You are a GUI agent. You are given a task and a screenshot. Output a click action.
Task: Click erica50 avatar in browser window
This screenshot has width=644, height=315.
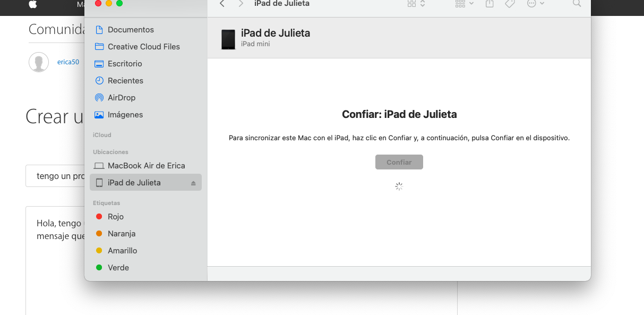(x=39, y=62)
